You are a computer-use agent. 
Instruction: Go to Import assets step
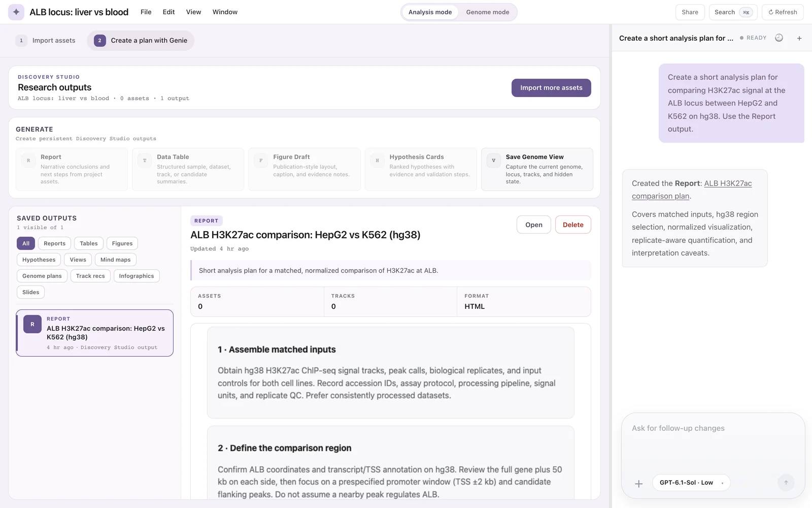coord(46,41)
